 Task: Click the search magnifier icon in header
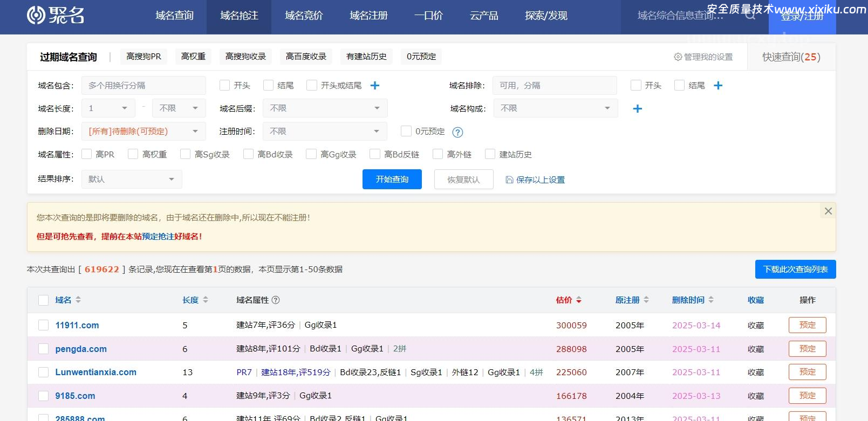(x=750, y=15)
